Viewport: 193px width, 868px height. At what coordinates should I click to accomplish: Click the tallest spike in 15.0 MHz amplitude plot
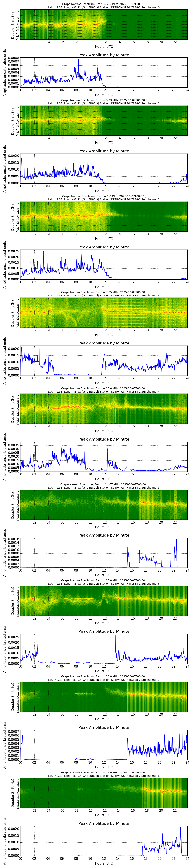[116, 636]
